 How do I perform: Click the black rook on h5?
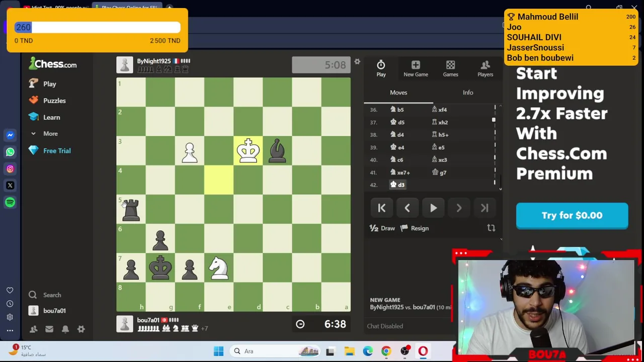(x=131, y=209)
